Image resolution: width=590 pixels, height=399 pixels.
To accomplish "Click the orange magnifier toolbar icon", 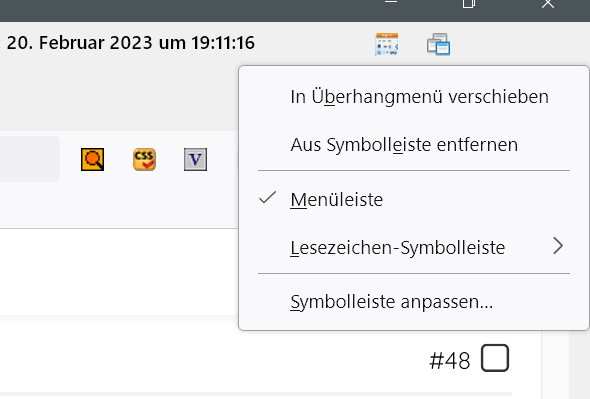I will click(93, 159).
